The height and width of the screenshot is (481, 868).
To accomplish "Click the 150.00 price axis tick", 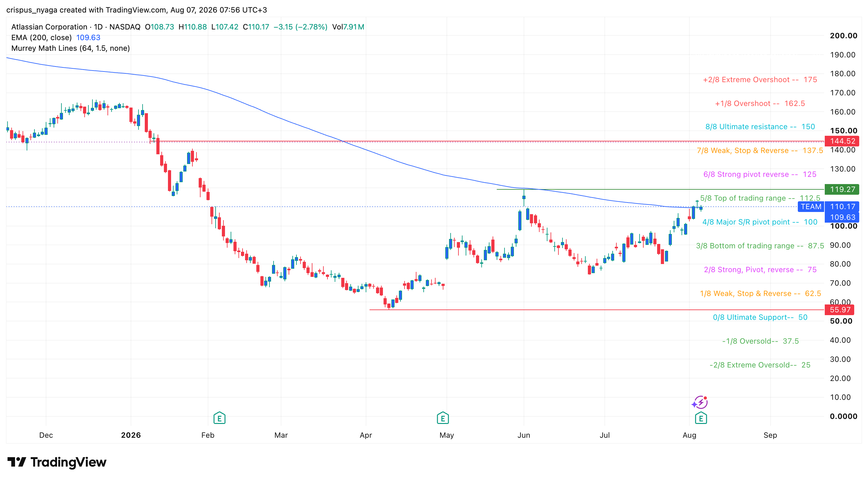I will [x=844, y=131].
